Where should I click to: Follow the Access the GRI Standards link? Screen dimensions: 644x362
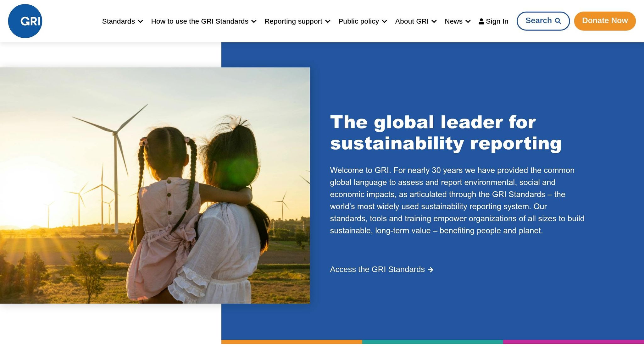(382, 270)
